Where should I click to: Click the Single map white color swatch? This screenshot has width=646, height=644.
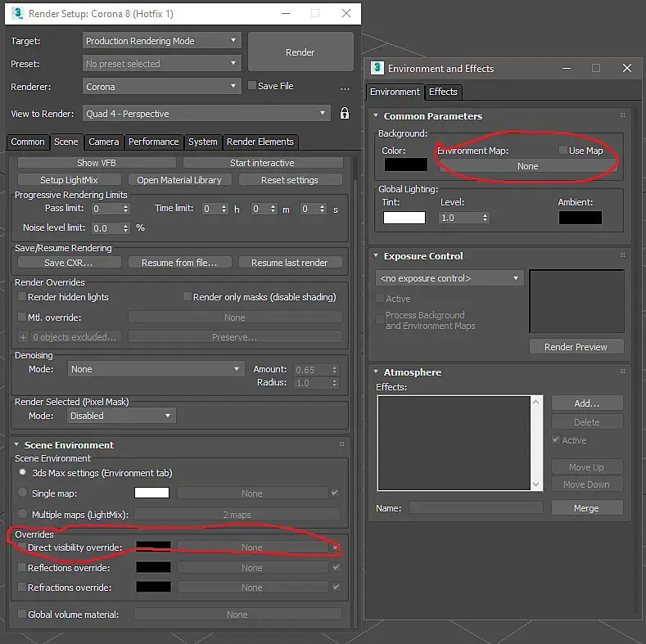point(151,493)
